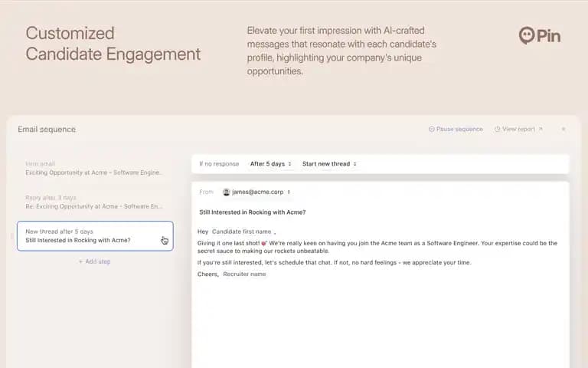Viewport: 588px width, 368px height.
Task: Click the "From" label
Action: click(206, 192)
